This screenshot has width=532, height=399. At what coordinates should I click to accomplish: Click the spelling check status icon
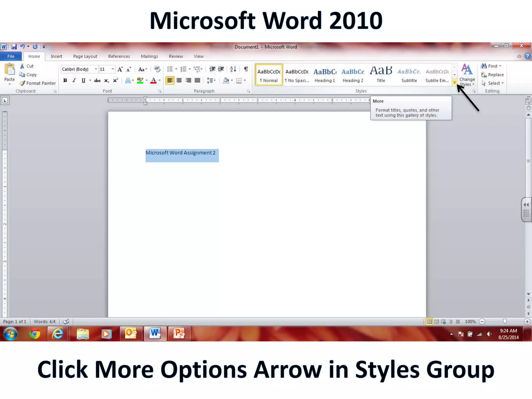66,322
